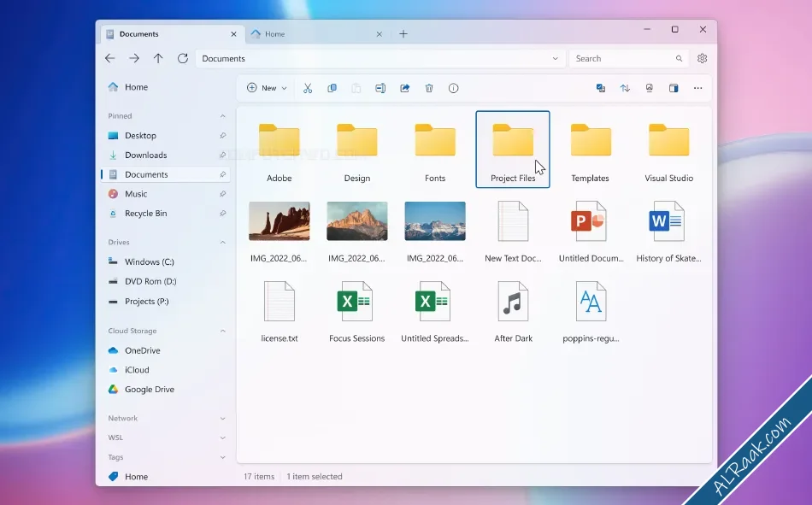Open settings gear icon
This screenshot has width=812, height=505.
point(702,58)
